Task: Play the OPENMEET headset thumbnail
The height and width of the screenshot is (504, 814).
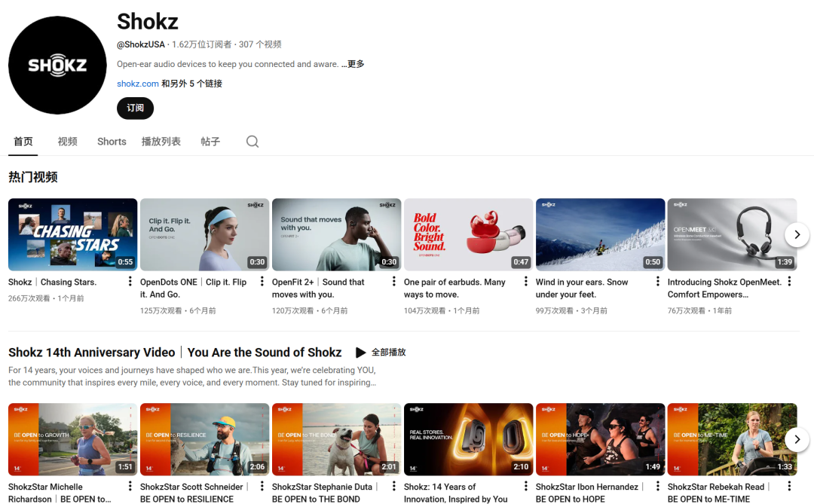Action: click(732, 234)
